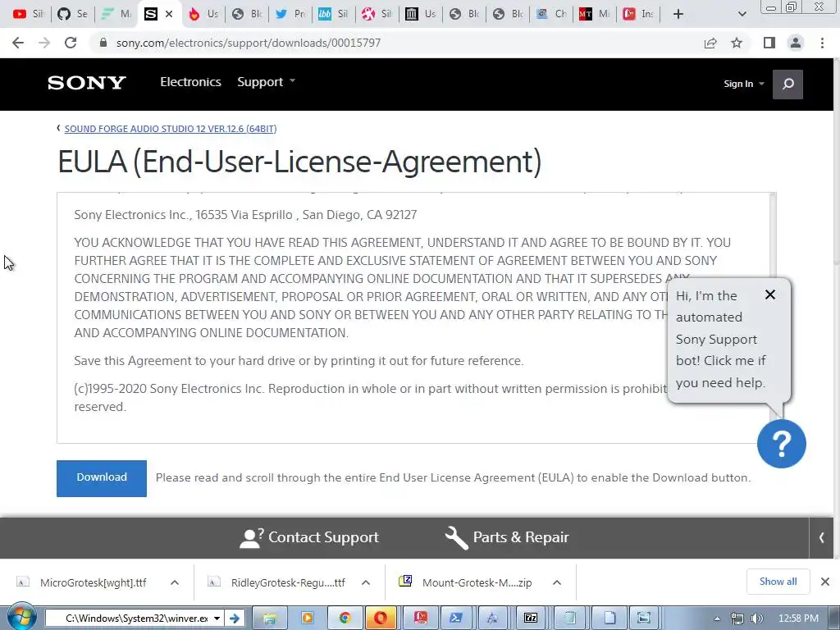Collapse the support footer bar arrow
This screenshot has height=630, width=840.
821,537
